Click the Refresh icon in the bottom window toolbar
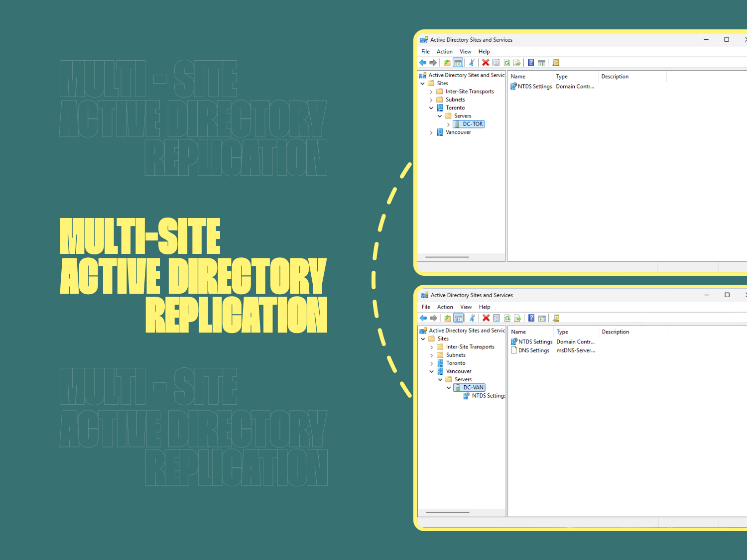This screenshot has height=560, width=747. 506,318
